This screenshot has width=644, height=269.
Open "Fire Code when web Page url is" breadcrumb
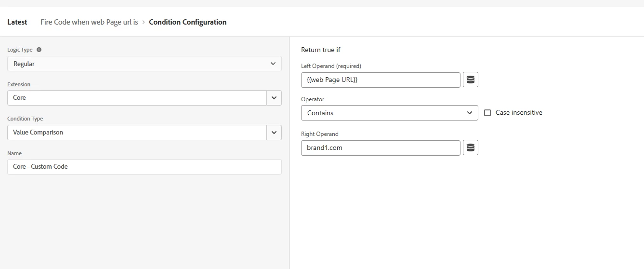click(89, 22)
